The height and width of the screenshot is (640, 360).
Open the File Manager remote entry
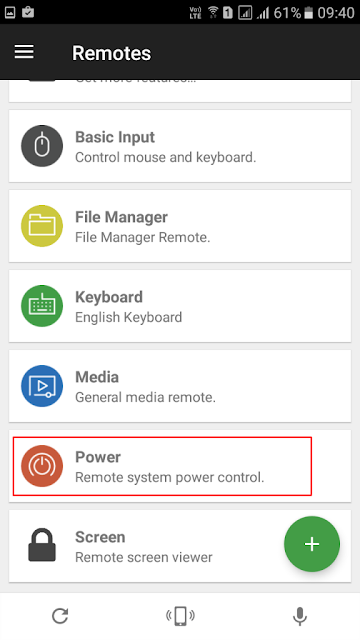[x=180, y=226]
